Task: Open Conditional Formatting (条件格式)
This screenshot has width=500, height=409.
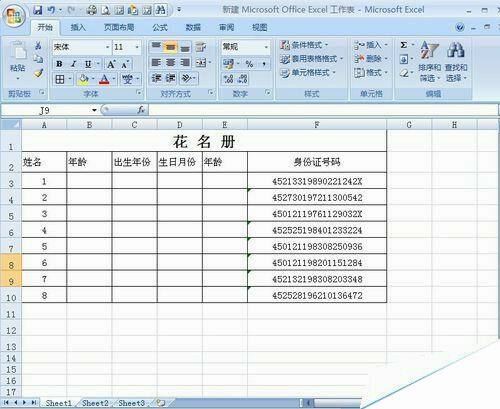Action: (304, 45)
